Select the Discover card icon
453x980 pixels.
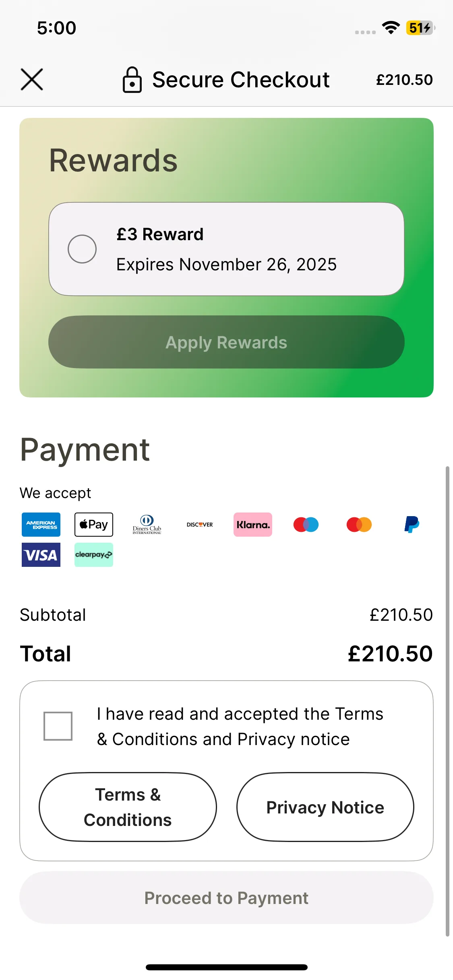[x=200, y=525]
